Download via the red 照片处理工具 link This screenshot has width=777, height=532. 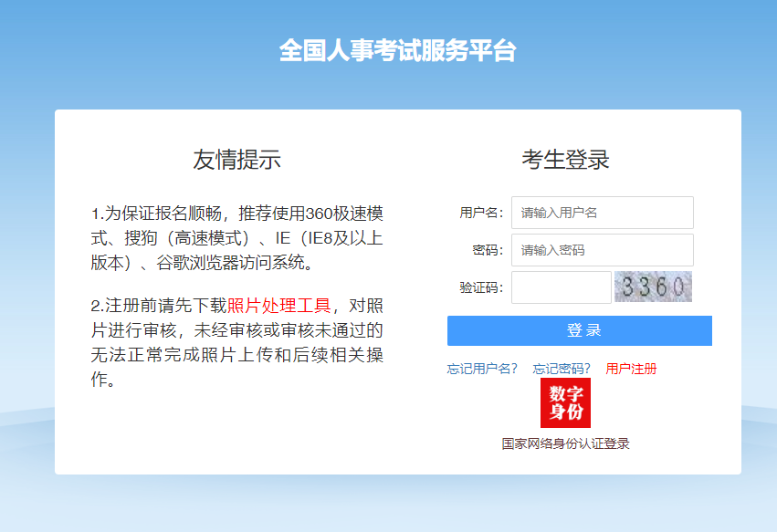(279, 305)
